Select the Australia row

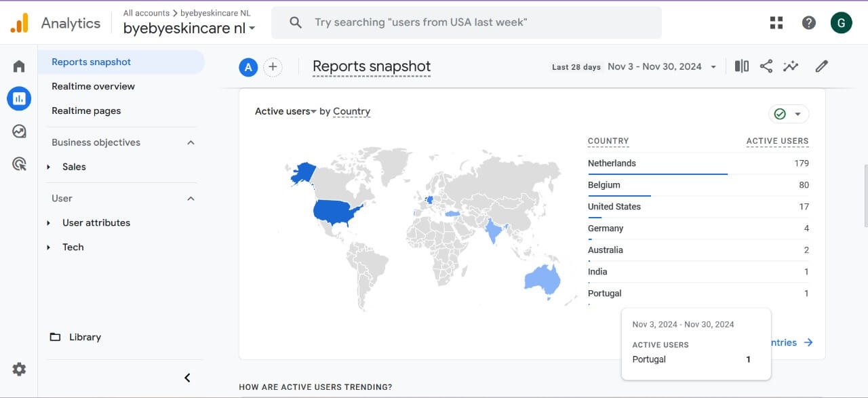coord(698,250)
